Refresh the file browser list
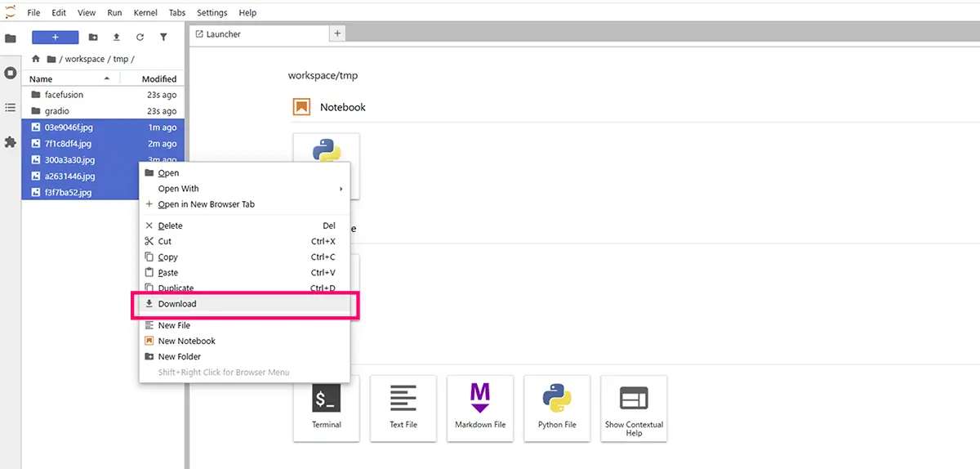 pos(140,38)
